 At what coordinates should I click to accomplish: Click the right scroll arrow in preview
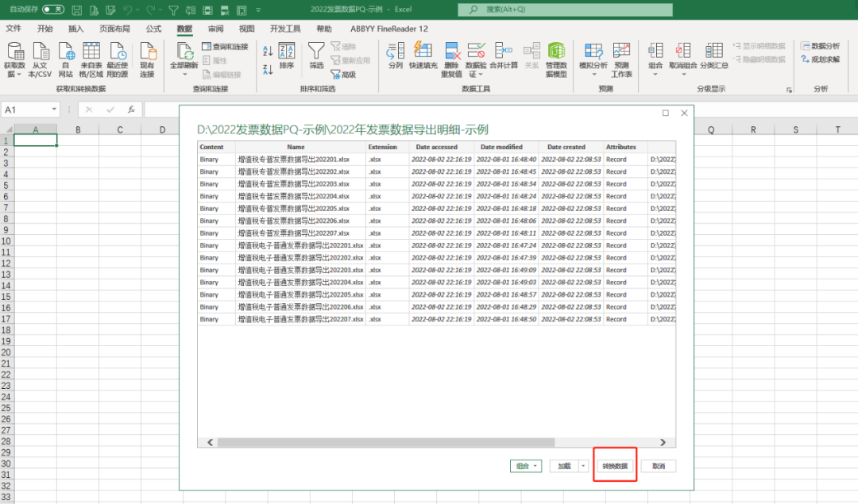click(663, 442)
